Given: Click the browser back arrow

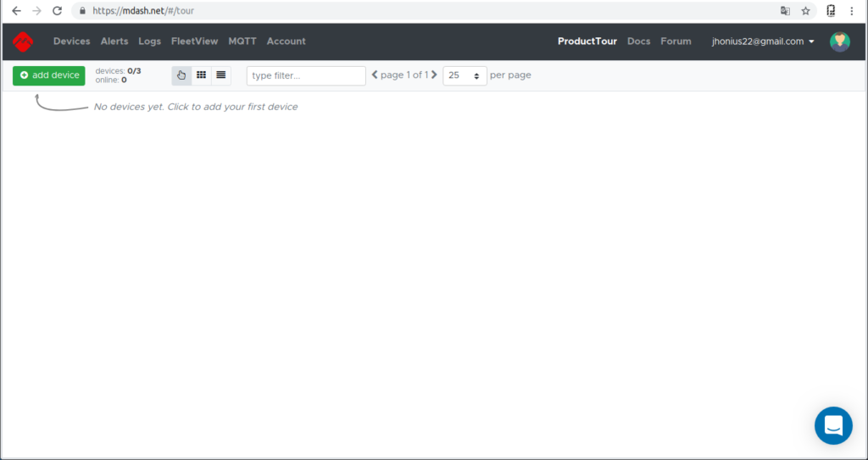Looking at the screenshot, I should point(16,10).
